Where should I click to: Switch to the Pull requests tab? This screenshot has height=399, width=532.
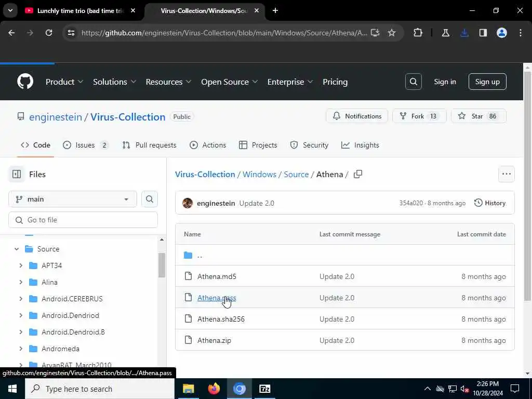coord(149,145)
